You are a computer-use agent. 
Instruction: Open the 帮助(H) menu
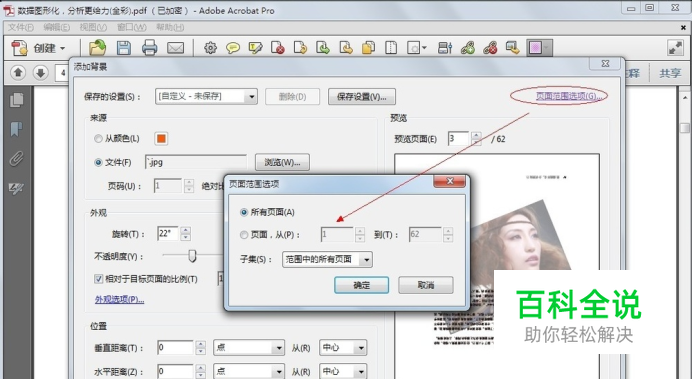pos(170,27)
